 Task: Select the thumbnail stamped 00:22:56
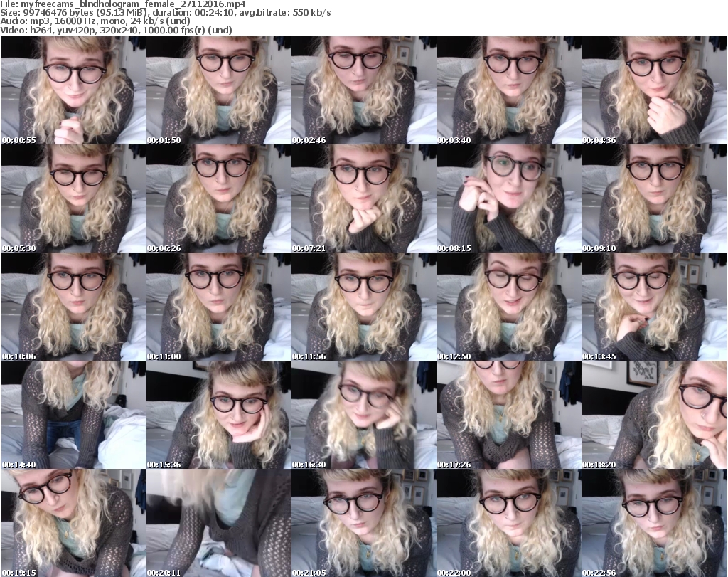tap(654, 523)
